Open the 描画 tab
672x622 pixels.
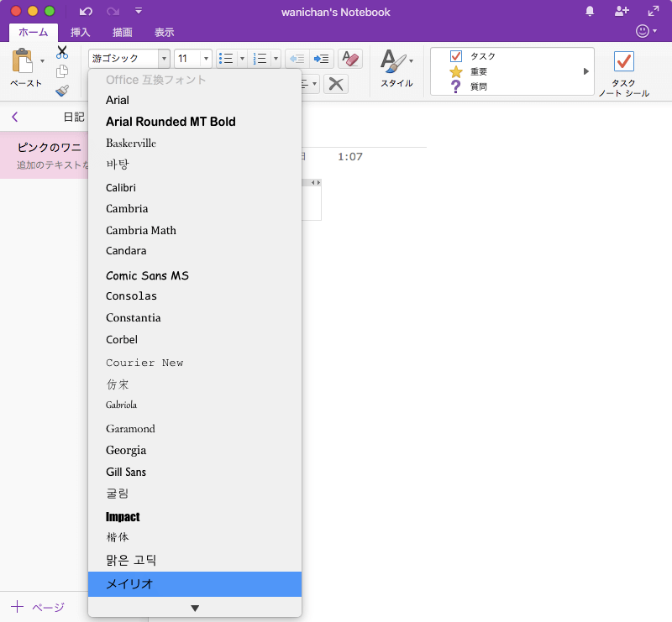(x=123, y=33)
